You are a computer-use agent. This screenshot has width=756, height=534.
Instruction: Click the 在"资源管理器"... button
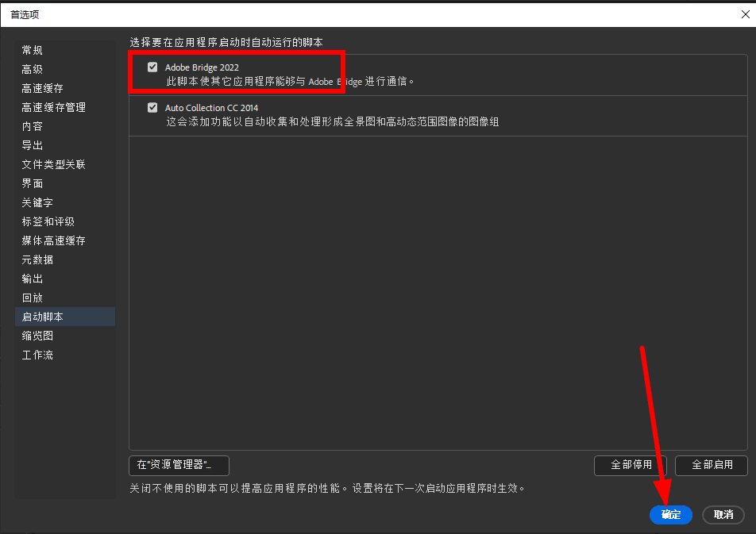point(179,465)
